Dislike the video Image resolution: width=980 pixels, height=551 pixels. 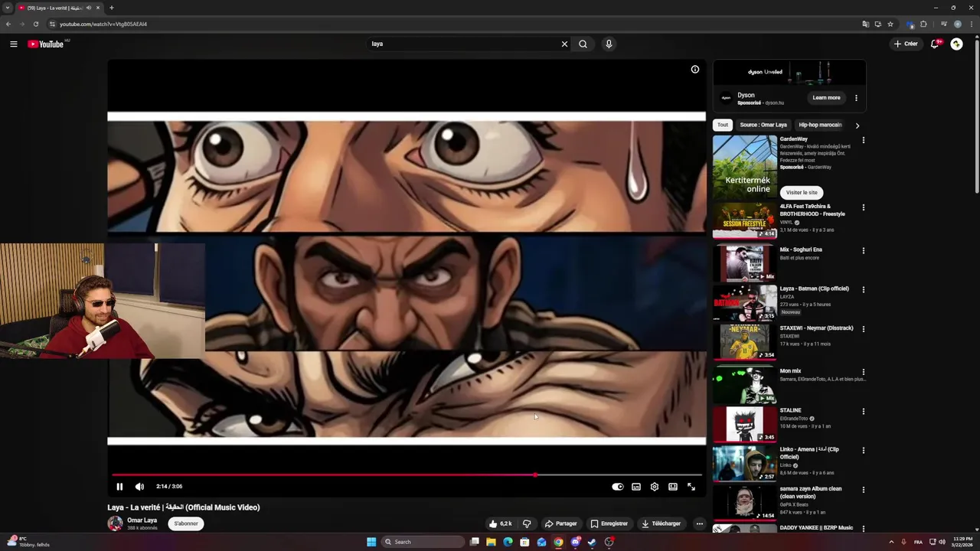tap(527, 523)
